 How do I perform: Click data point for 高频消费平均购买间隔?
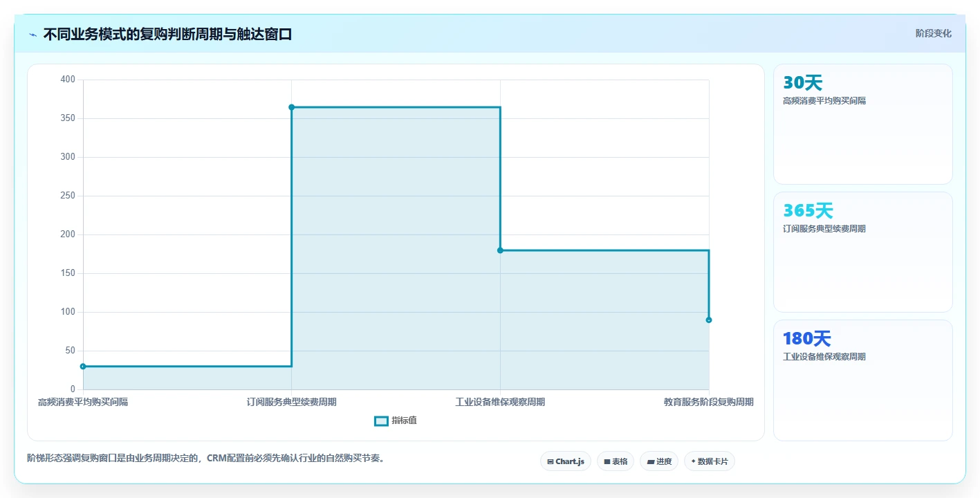83,367
